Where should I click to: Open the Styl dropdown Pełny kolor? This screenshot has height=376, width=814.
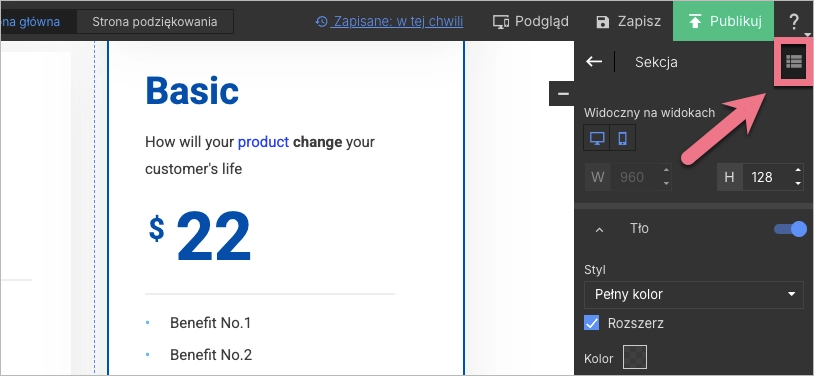tap(694, 294)
